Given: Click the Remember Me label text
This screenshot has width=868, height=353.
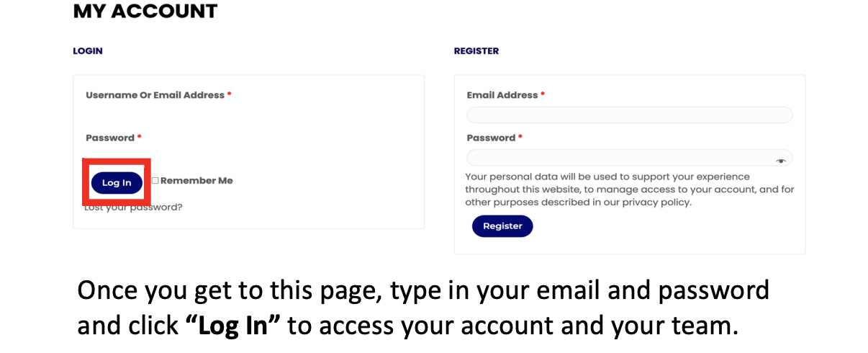Looking at the screenshot, I should click(x=196, y=181).
